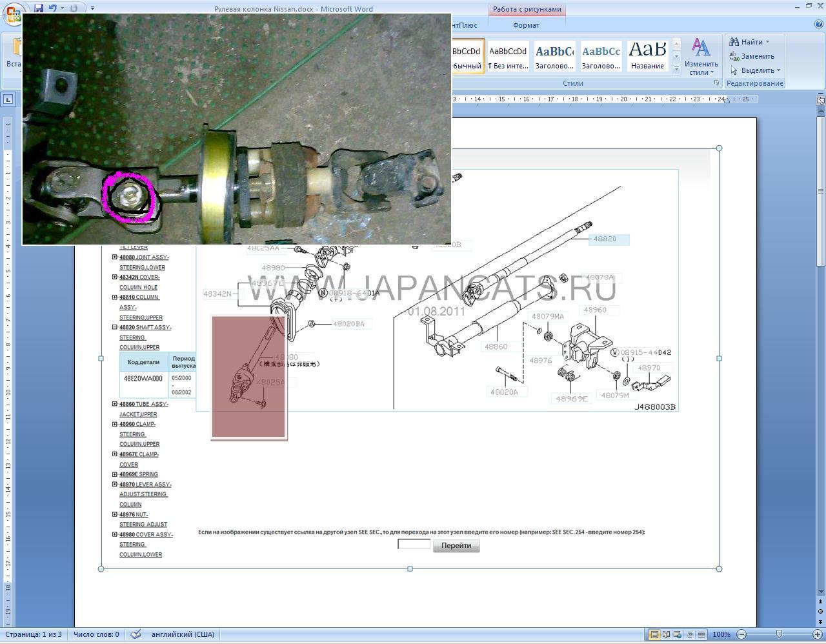Click Код детали table header

[x=143, y=362]
